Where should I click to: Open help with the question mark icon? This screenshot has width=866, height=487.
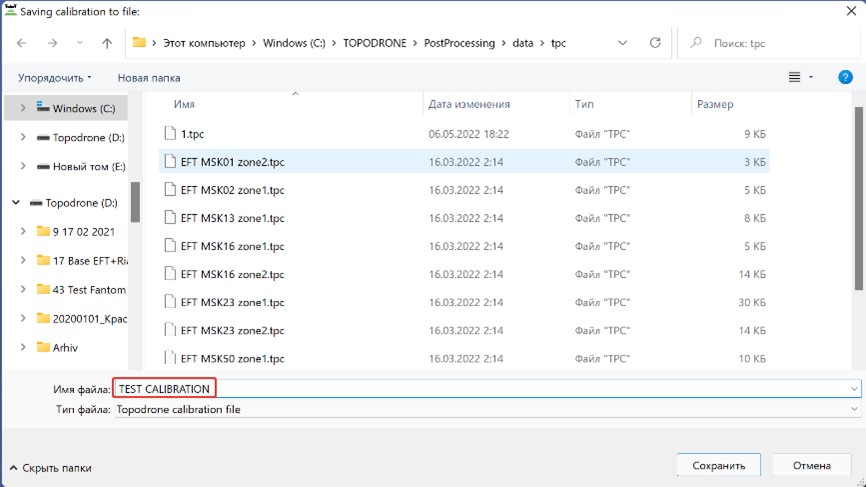845,77
